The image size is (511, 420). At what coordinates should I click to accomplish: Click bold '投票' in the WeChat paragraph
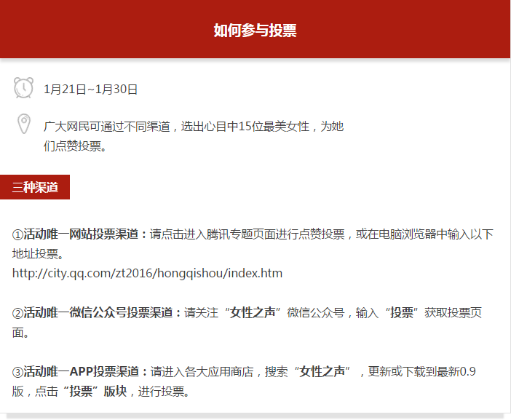click(x=402, y=312)
